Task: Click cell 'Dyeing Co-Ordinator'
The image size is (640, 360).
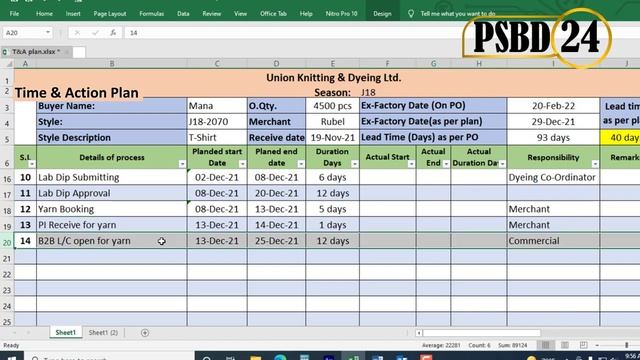Action: click(553, 177)
